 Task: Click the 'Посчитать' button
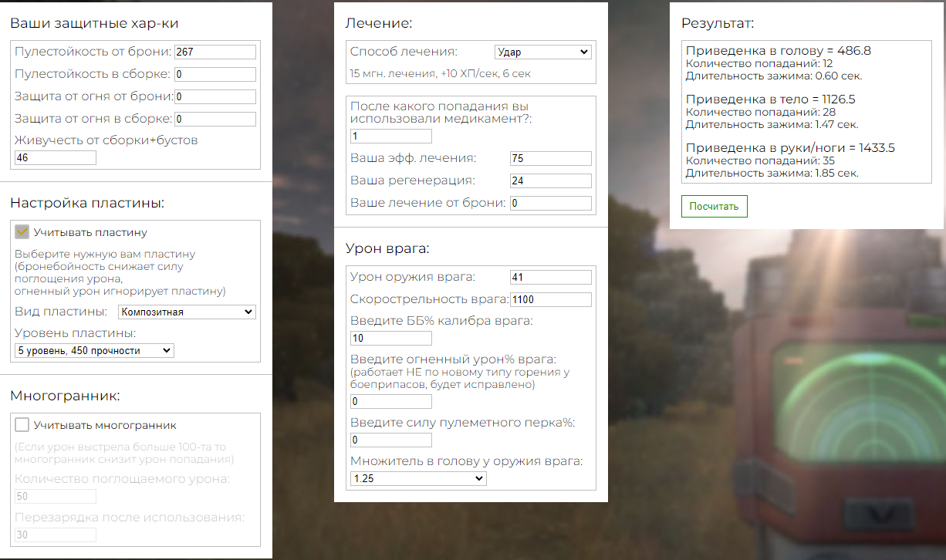714,206
